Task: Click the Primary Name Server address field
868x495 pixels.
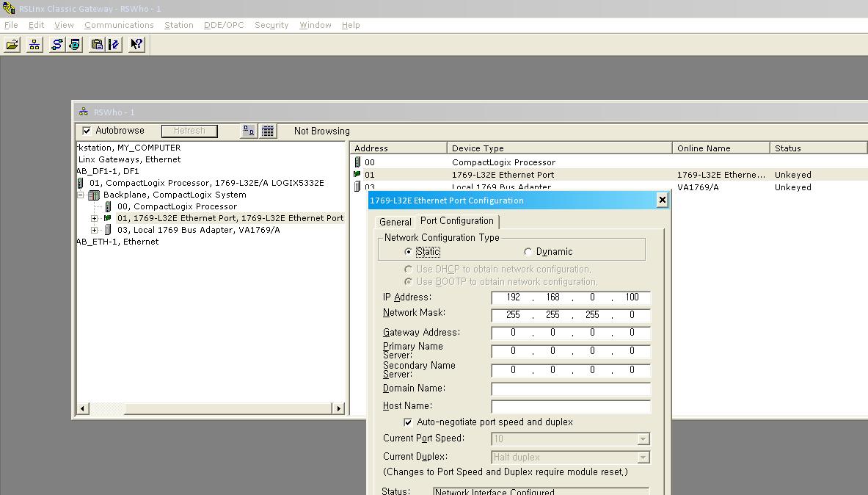Action: [571, 351]
